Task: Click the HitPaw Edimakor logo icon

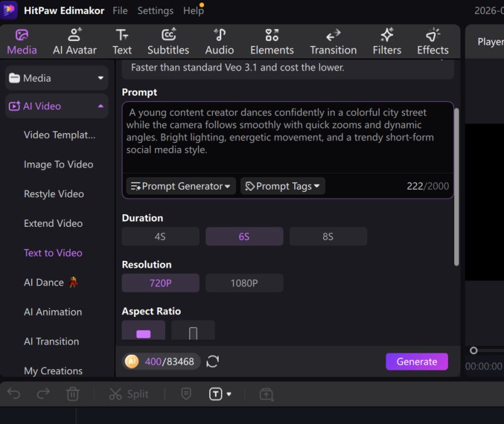Action: tap(9, 10)
